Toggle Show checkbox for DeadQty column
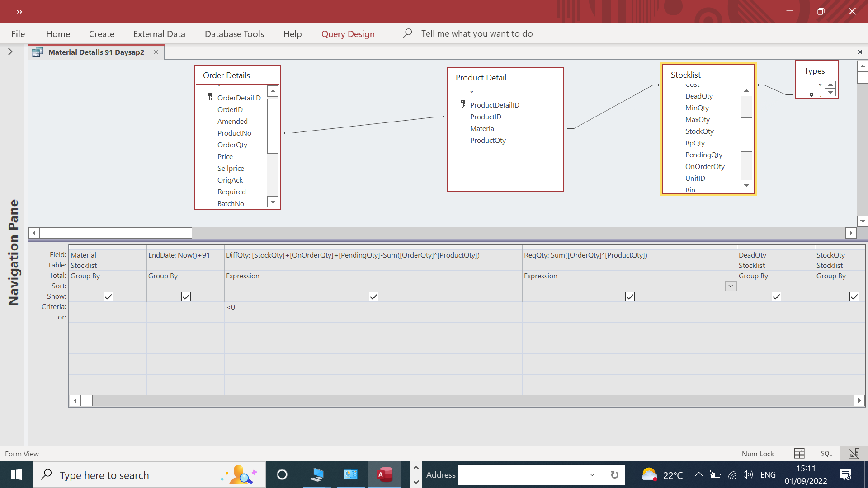The height and width of the screenshot is (488, 868). (x=776, y=296)
